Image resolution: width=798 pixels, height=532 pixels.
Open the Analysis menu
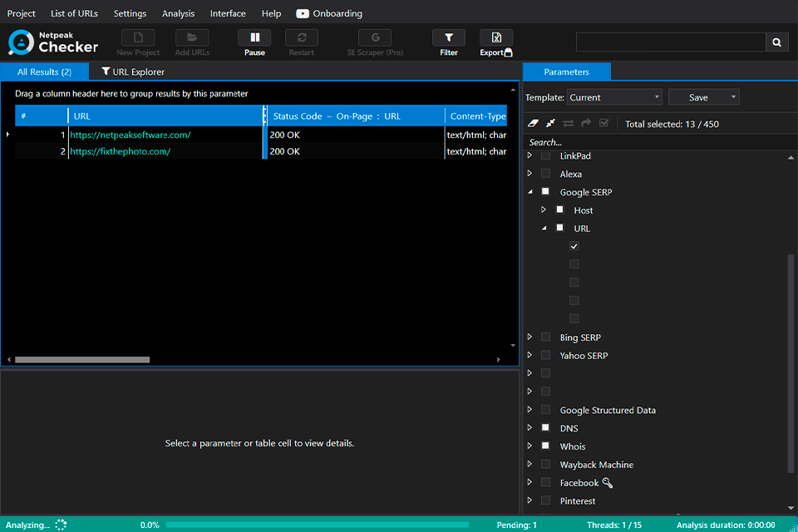[x=178, y=13]
